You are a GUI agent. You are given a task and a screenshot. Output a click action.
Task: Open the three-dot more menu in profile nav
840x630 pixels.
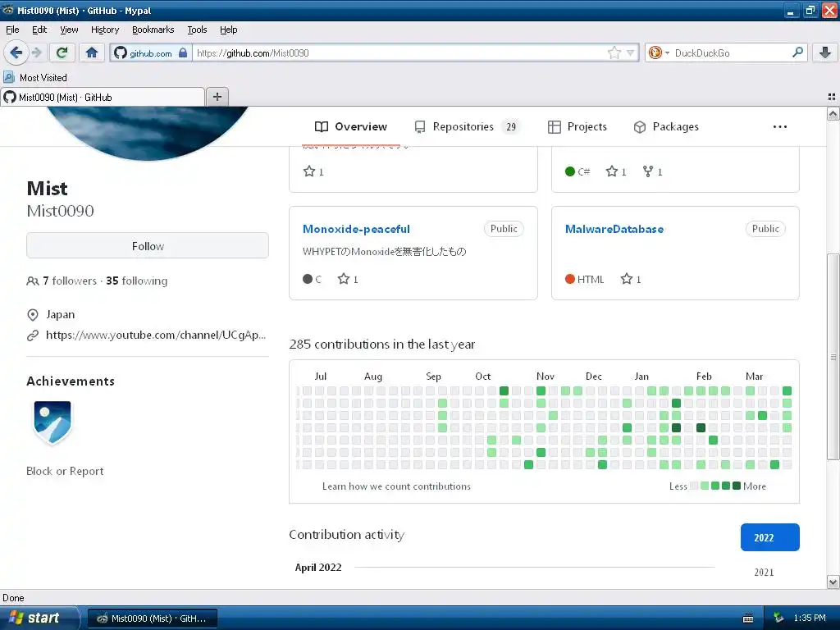pos(780,127)
